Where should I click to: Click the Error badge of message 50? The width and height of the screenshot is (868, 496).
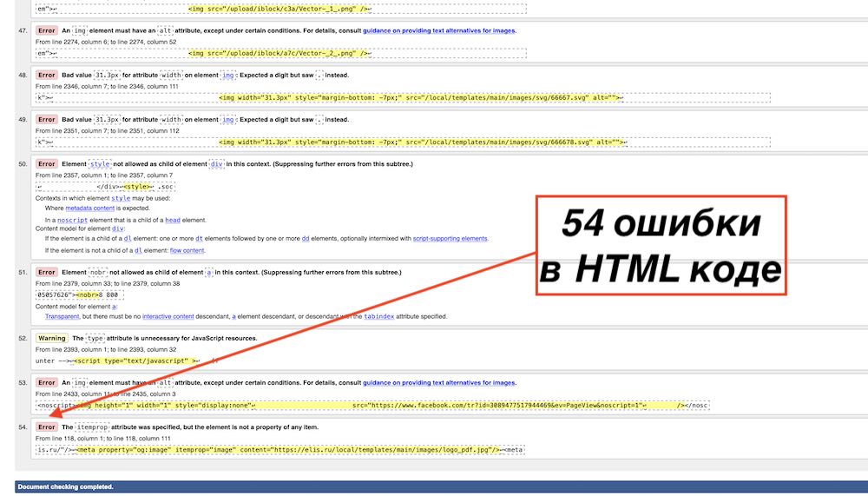(x=47, y=164)
